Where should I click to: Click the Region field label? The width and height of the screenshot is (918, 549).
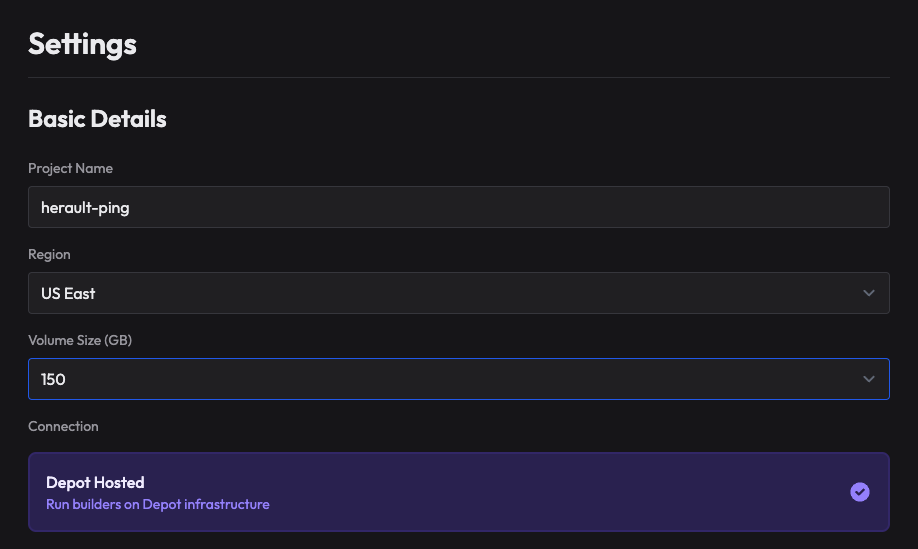49,254
